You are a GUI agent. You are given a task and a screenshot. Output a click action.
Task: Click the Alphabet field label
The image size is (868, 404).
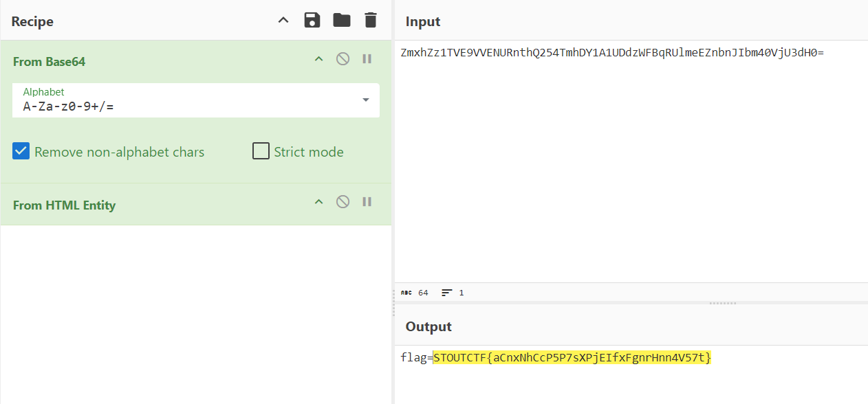[44, 92]
